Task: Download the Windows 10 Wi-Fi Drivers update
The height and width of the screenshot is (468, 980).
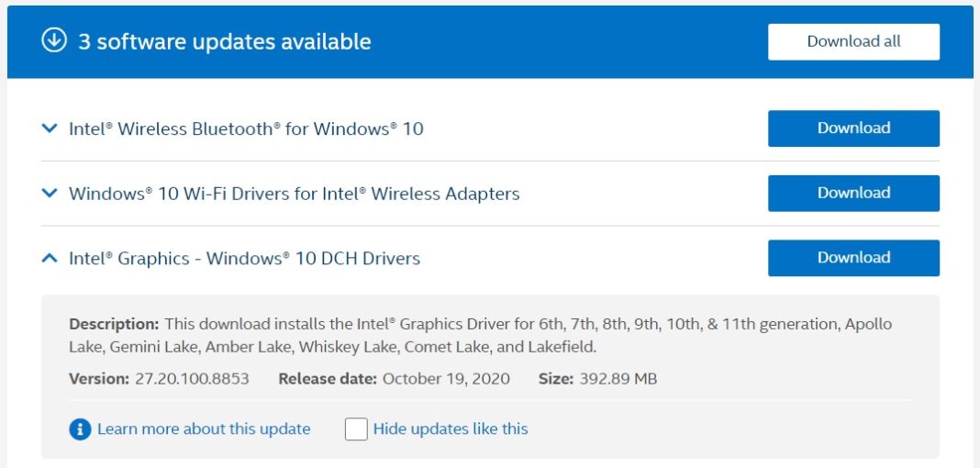Action: click(853, 193)
